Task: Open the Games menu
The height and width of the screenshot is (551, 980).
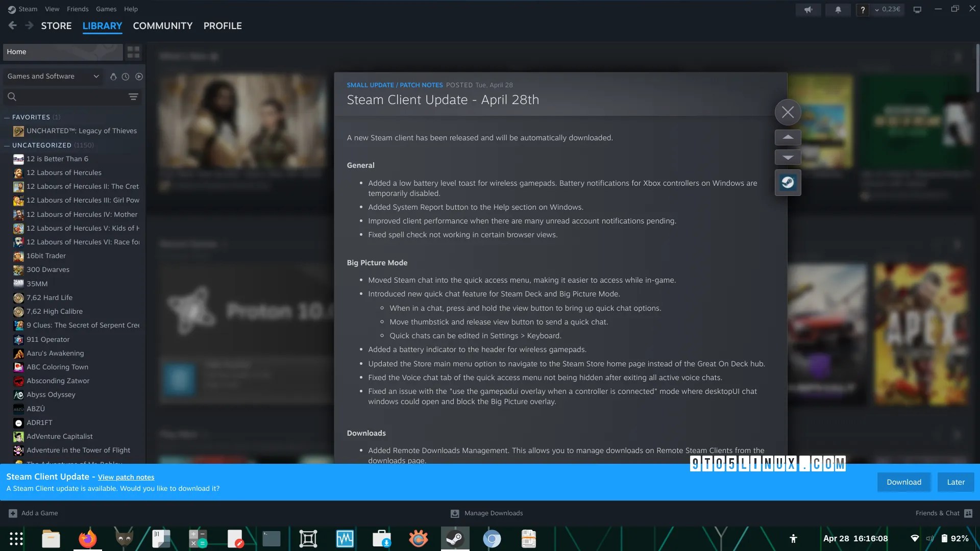Action: [106, 9]
